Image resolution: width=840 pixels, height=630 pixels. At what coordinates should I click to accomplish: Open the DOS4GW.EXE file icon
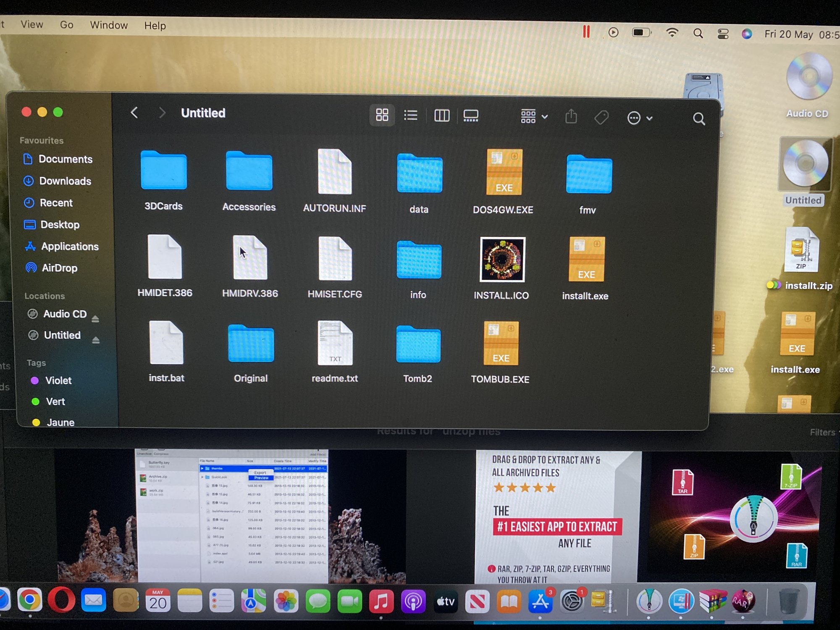click(504, 173)
